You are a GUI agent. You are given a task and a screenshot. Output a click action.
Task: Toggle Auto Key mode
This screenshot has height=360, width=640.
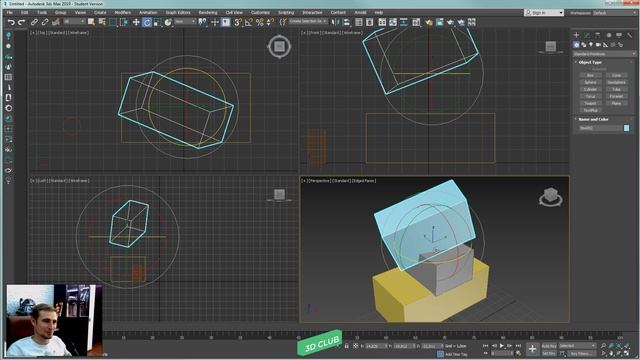pos(549,346)
